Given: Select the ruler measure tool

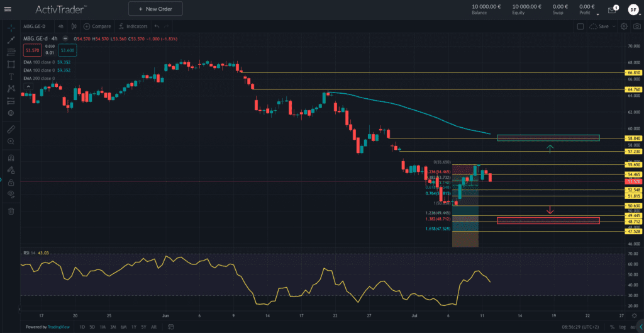Looking at the screenshot, I should (x=11, y=129).
